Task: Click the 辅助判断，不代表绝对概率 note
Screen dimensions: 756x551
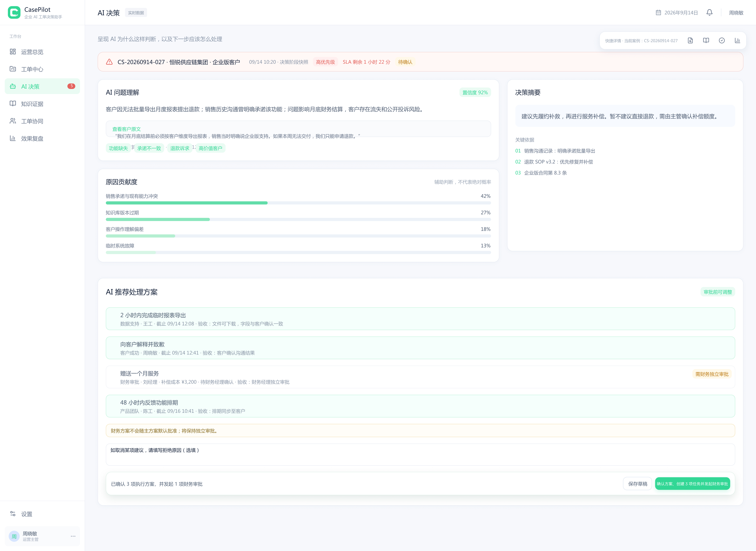Action: 462,182
